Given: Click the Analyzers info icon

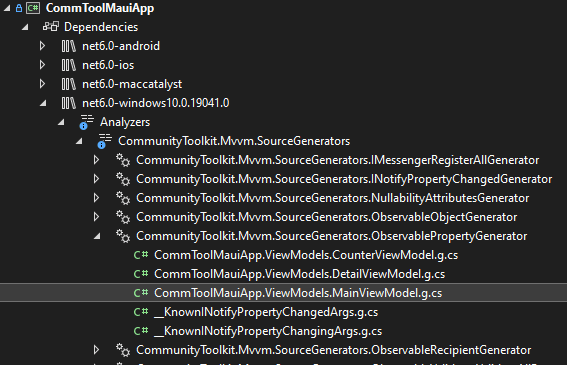Looking at the screenshot, I should 86,122.
